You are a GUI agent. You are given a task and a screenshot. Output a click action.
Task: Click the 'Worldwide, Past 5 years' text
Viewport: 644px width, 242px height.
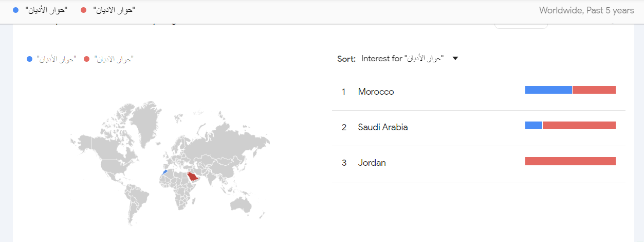tap(586, 10)
